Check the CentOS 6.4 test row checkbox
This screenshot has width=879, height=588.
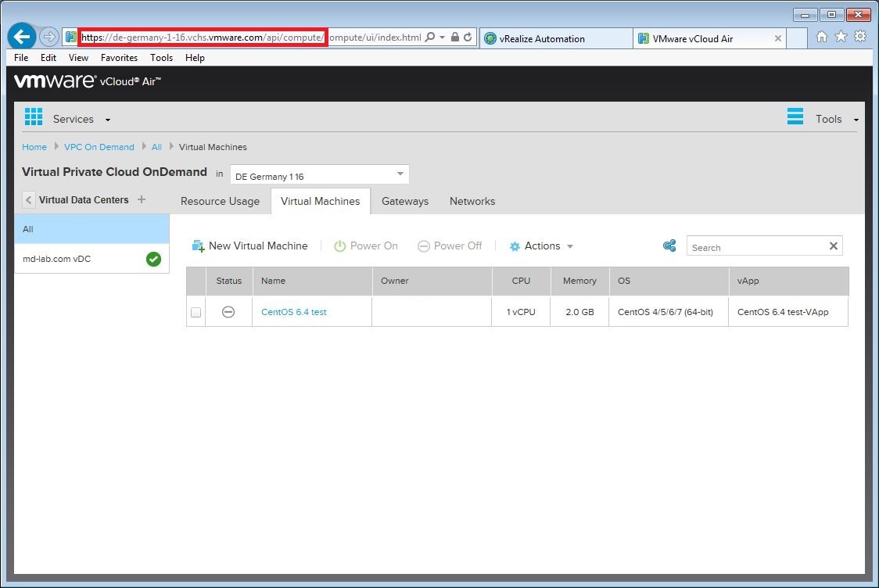pyautogui.click(x=196, y=312)
